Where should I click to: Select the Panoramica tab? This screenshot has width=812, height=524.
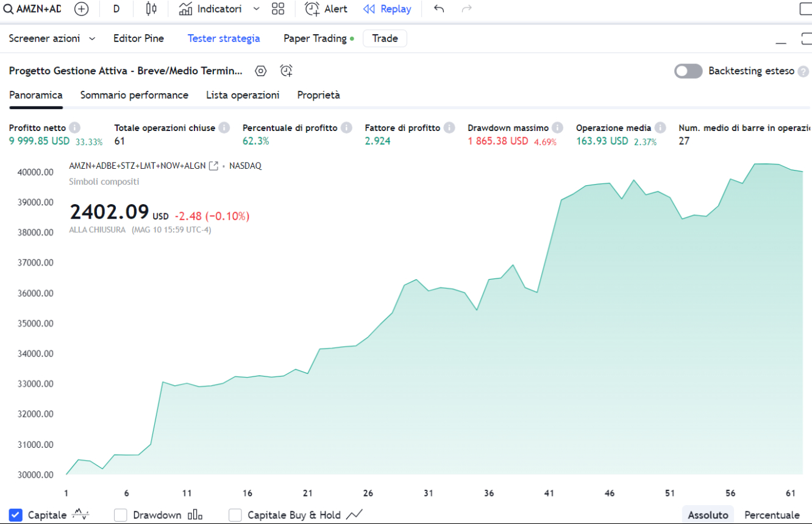pos(36,95)
